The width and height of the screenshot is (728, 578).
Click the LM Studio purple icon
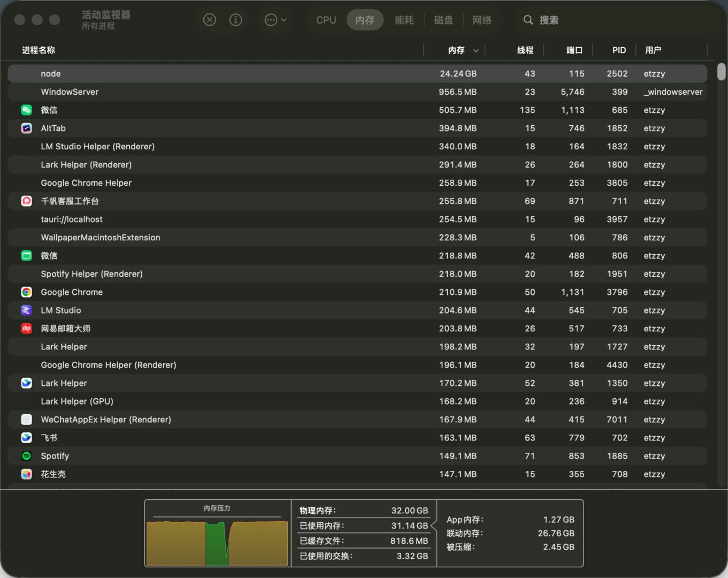pos(27,310)
